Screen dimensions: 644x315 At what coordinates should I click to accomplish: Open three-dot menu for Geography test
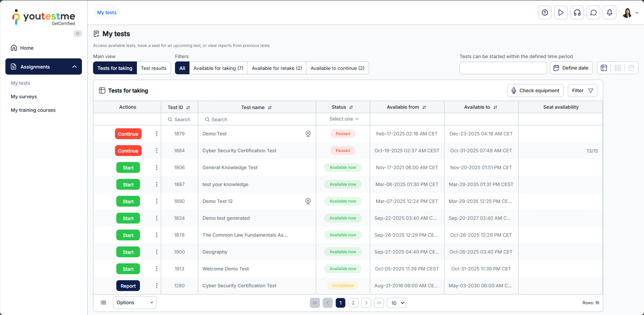point(156,252)
